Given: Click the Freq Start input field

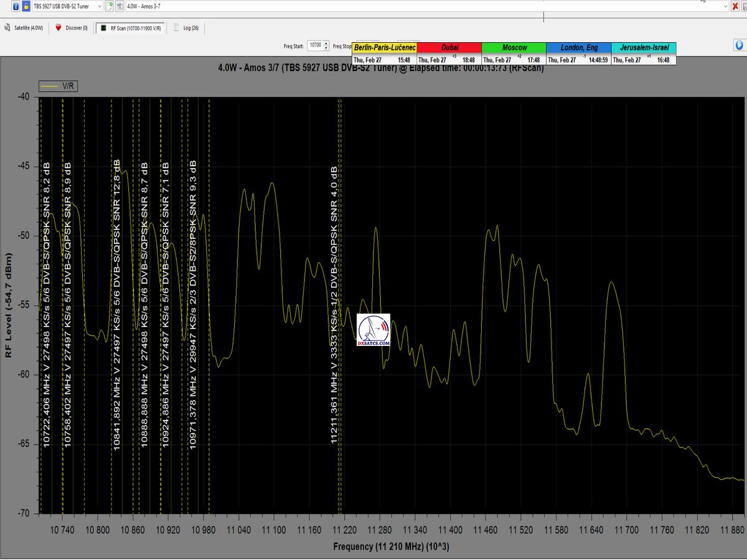Looking at the screenshot, I should tap(316, 45).
